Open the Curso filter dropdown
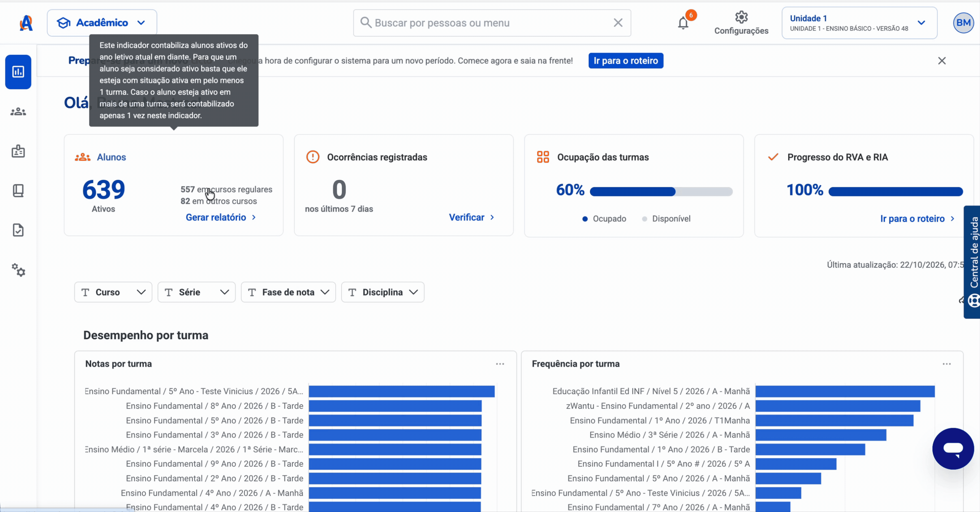Viewport: 980px width, 512px height. pos(113,292)
